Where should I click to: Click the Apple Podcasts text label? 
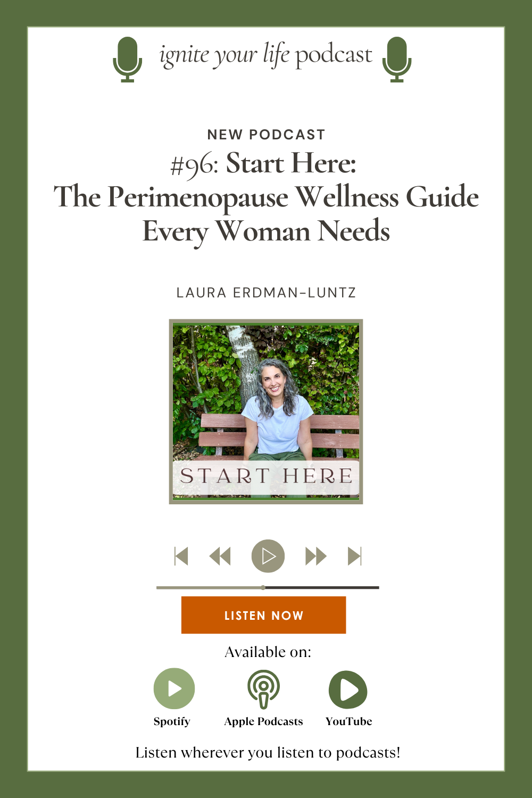pyautogui.click(x=263, y=721)
